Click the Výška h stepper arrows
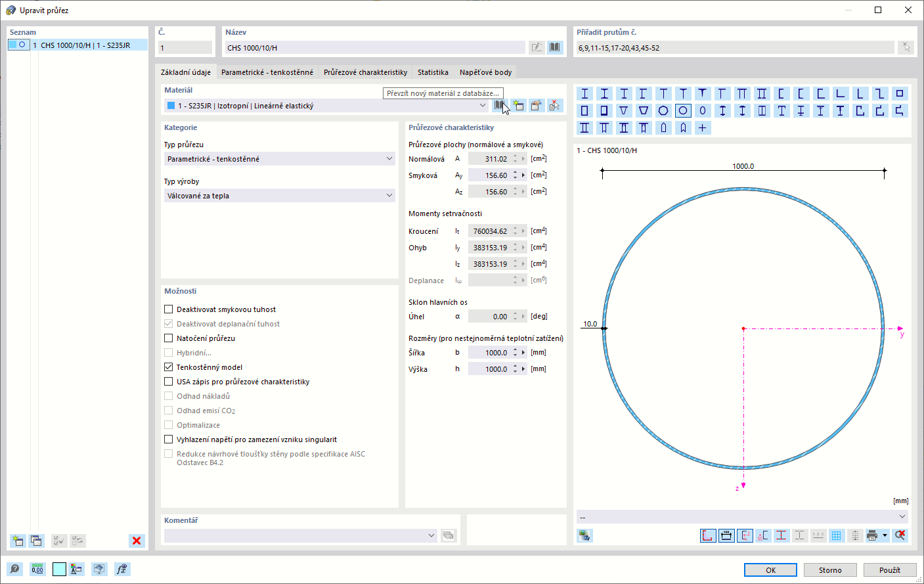Image resolution: width=924 pixels, height=584 pixels. point(516,369)
